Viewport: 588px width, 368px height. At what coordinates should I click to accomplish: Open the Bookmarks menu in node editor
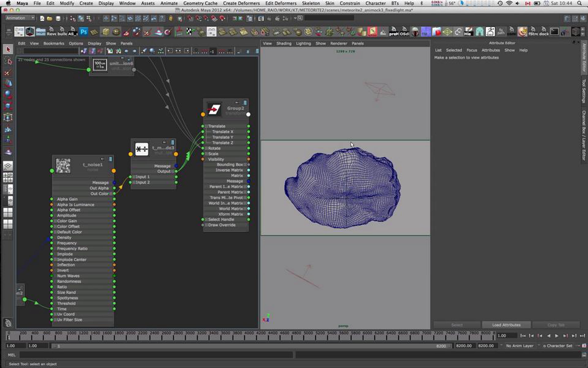[x=54, y=43]
